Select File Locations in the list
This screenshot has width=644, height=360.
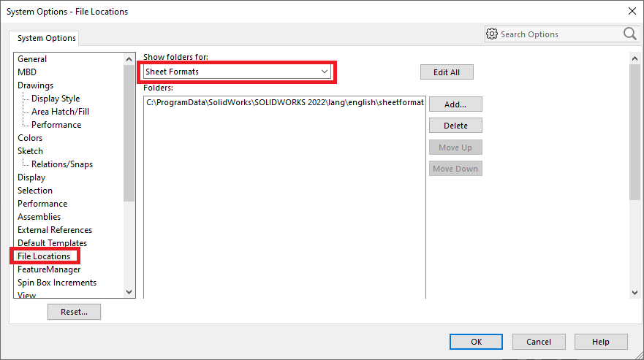(x=44, y=256)
